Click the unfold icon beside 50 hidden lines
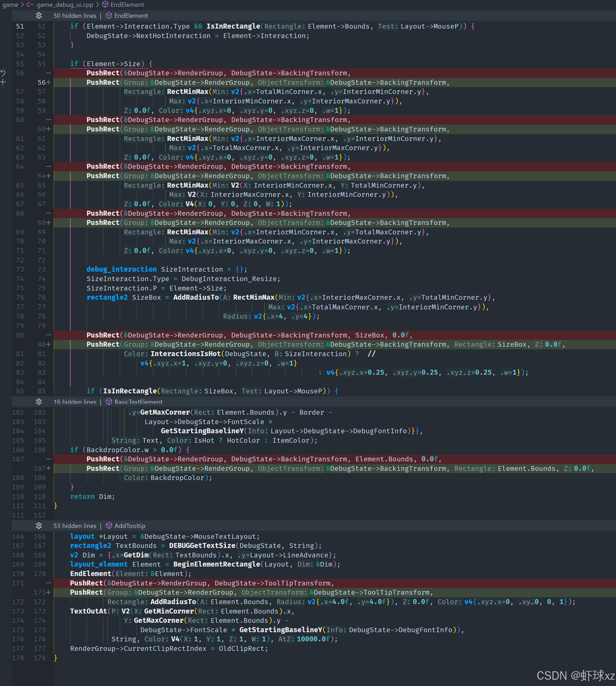616x686 pixels. 39,15
